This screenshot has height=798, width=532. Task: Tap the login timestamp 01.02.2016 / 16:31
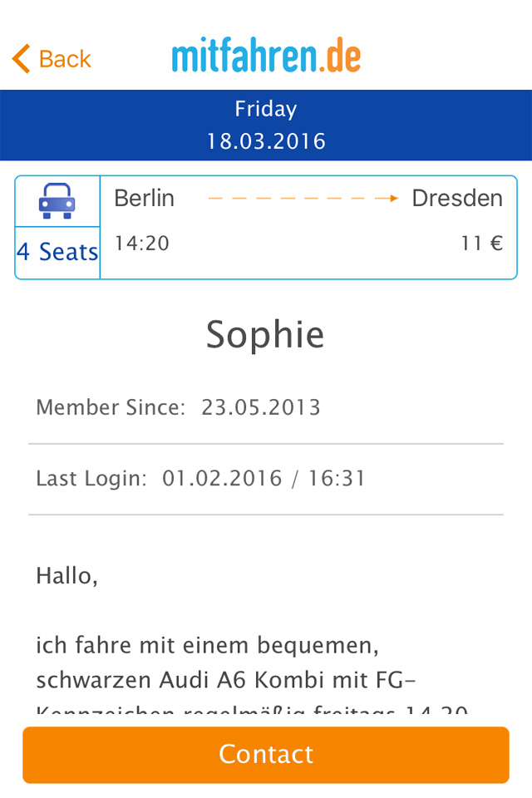[264, 479]
